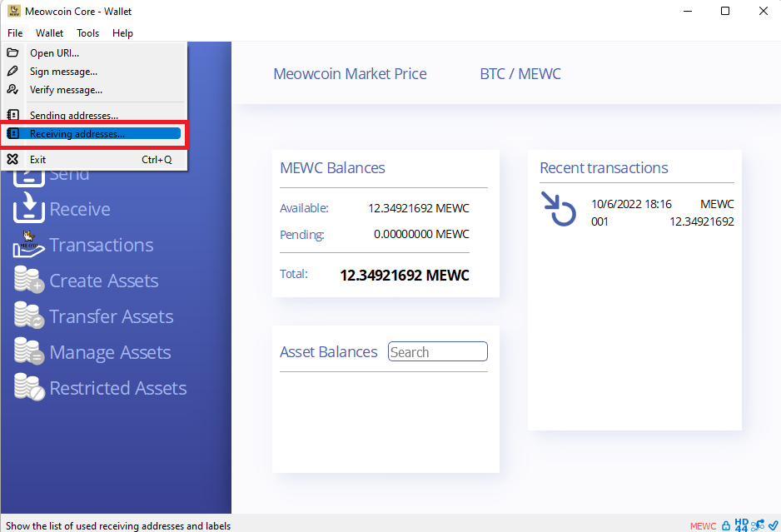
Task: Go to the Transactions page
Action: 101,245
